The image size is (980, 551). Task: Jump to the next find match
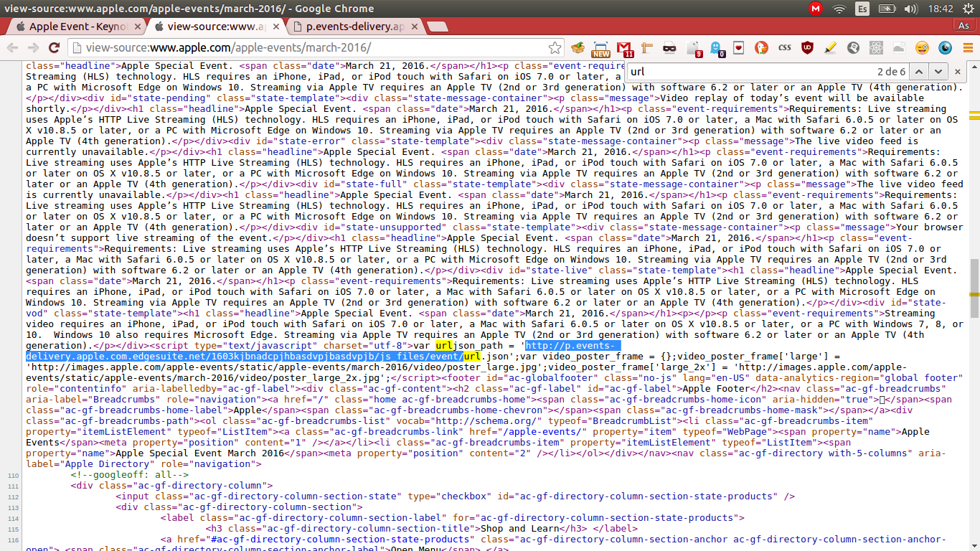937,72
